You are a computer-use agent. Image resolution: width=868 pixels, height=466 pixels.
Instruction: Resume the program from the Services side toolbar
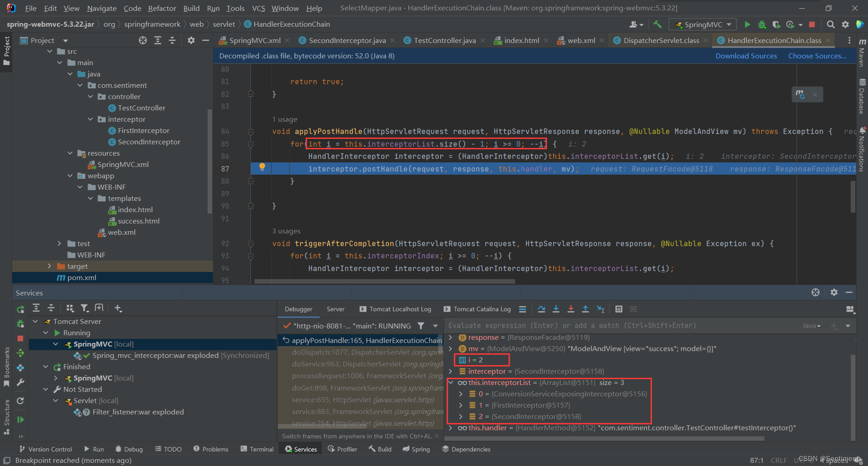[x=20, y=419]
